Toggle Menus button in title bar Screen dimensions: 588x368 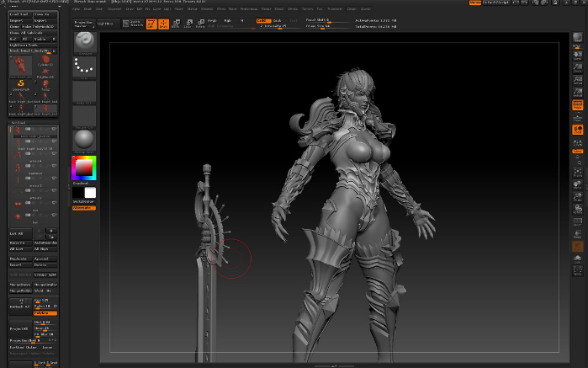pos(474,3)
